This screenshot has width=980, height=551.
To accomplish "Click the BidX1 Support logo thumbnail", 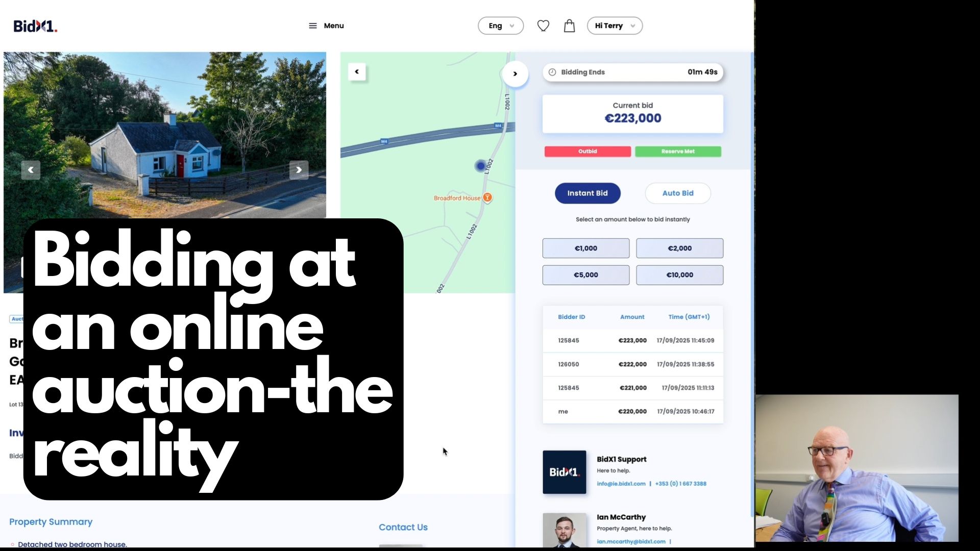I will tap(565, 472).
